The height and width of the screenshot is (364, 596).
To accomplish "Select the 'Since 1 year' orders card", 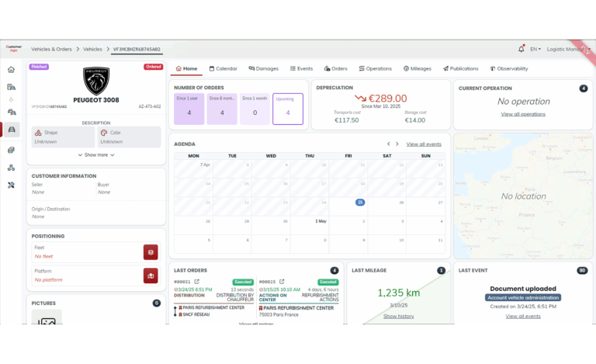I will click(189, 109).
